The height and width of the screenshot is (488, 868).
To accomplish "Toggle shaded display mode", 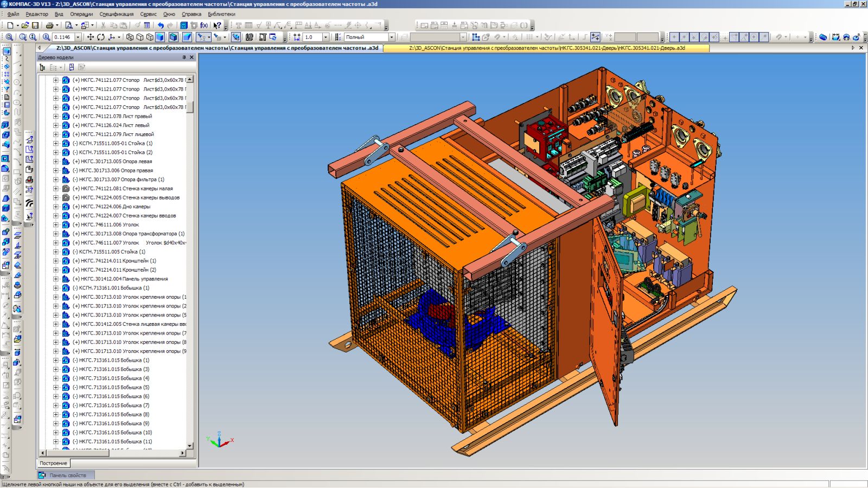I will click(160, 37).
